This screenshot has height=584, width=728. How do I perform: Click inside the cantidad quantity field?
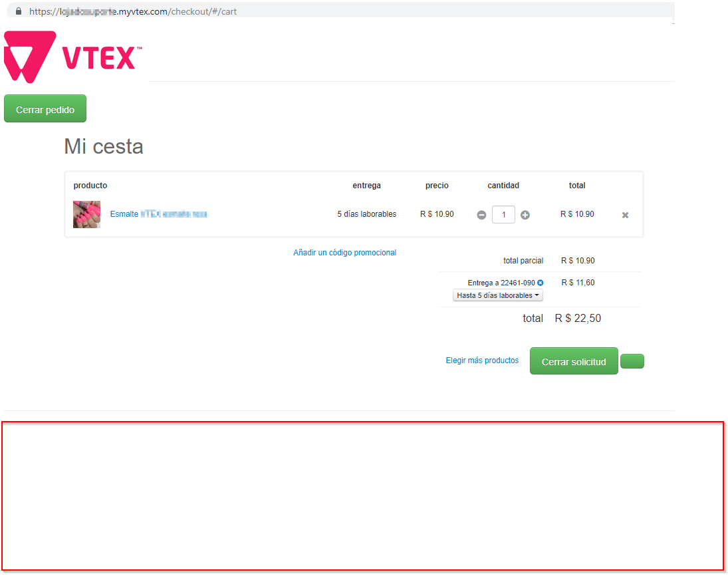(503, 214)
